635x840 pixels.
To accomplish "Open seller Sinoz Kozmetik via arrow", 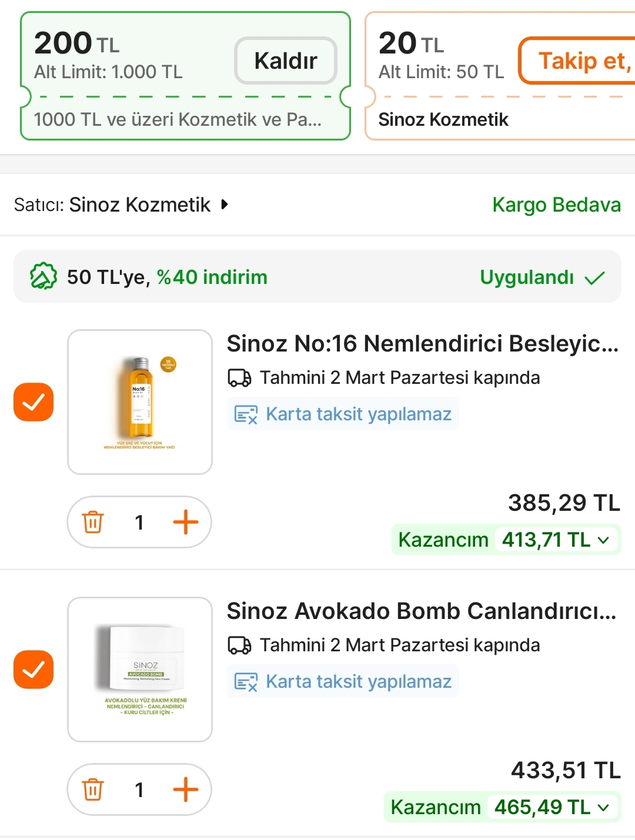I will pos(224,205).
